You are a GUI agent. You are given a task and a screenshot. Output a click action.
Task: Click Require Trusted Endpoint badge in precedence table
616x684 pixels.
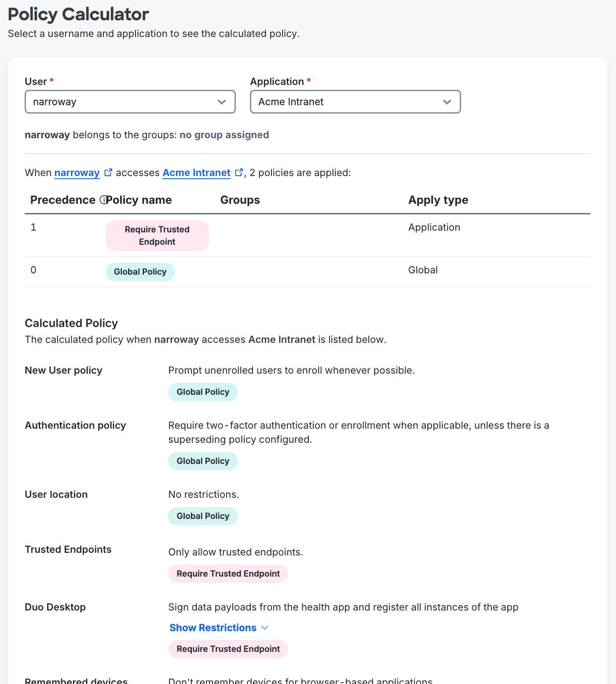[x=157, y=235]
